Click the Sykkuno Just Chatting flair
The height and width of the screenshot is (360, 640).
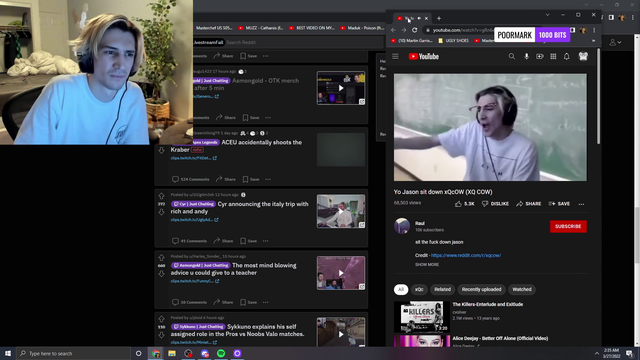pos(198,327)
